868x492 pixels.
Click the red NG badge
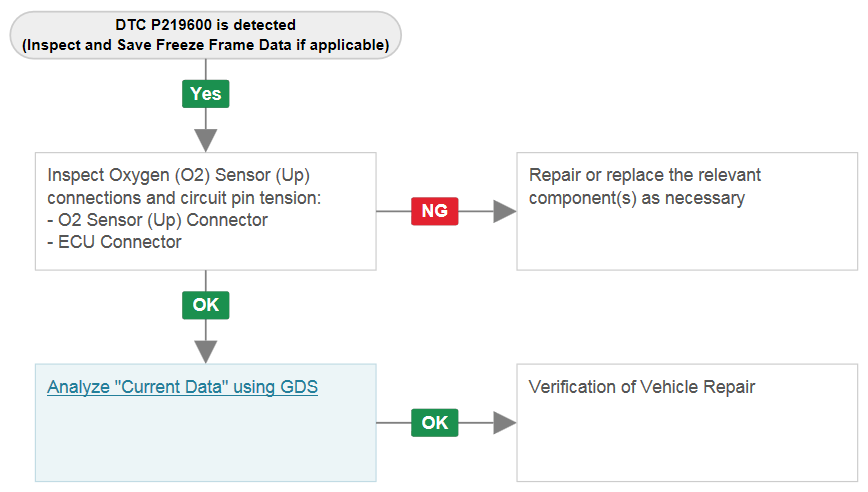435,211
